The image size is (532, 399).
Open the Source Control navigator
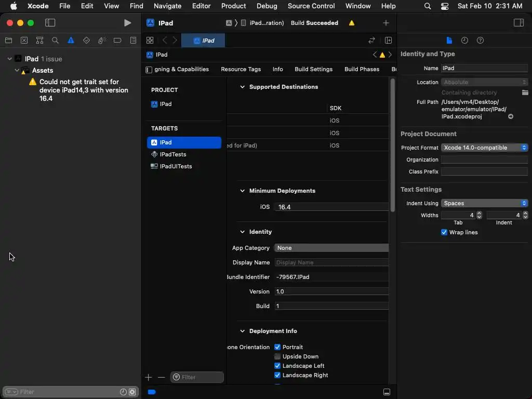(24, 41)
